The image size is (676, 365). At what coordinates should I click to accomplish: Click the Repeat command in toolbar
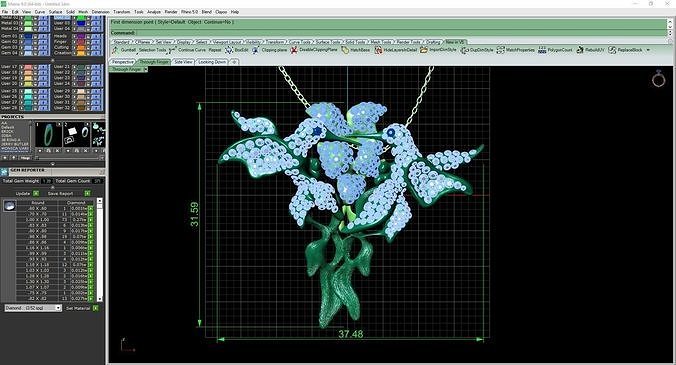point(215,50)
